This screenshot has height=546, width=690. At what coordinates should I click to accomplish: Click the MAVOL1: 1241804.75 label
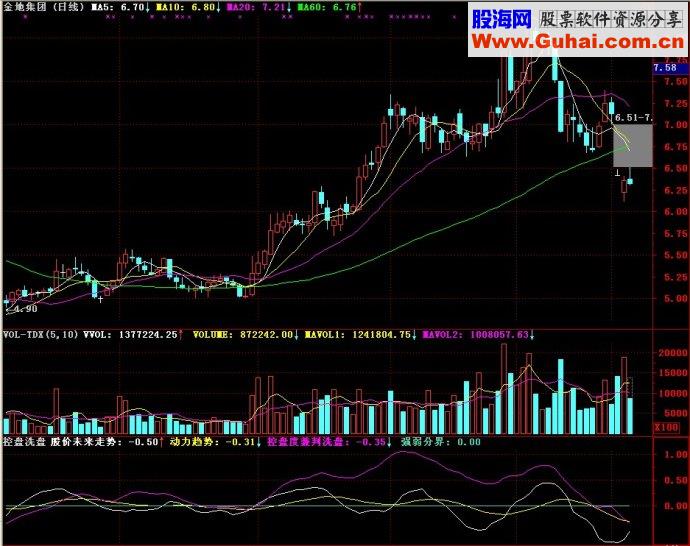[360, 334]
